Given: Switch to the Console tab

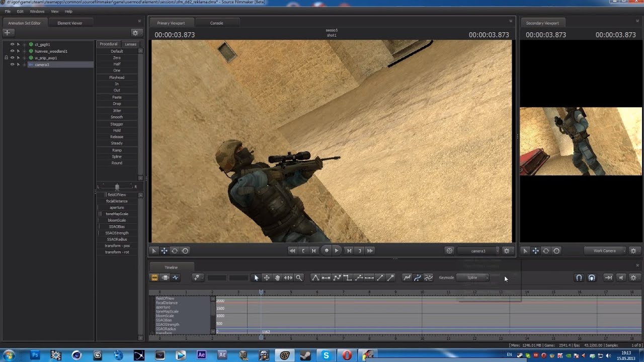Looking at the screenshot, I should (217, 23).
